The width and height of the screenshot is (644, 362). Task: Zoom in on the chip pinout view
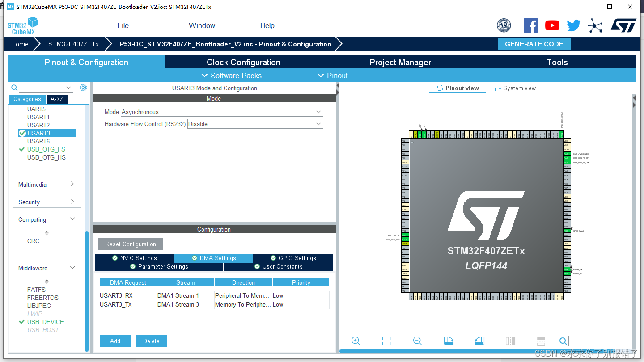coord(356,341)
